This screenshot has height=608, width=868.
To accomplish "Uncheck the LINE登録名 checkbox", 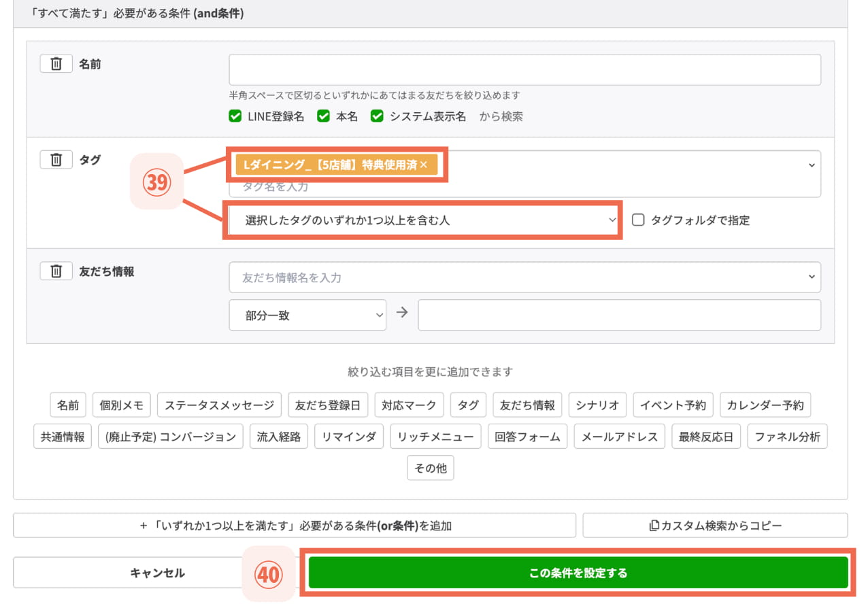I will 235,116.
